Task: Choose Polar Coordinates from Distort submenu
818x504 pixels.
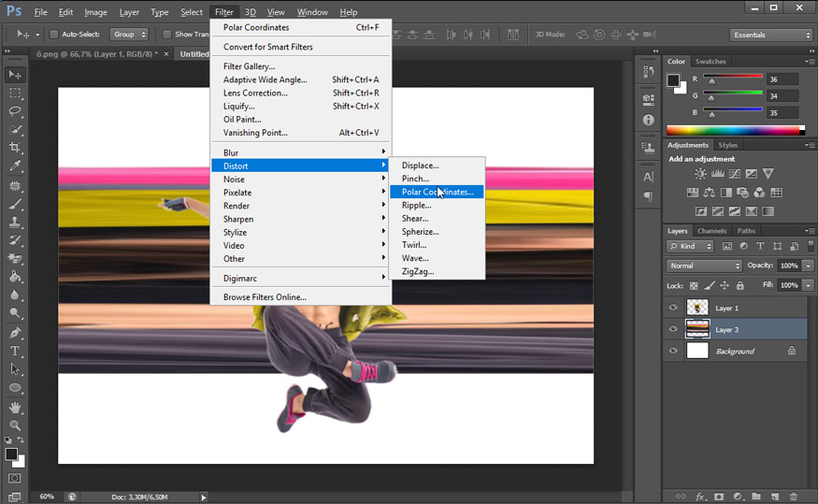Action: pyautogui.click(x=437, y=192)
